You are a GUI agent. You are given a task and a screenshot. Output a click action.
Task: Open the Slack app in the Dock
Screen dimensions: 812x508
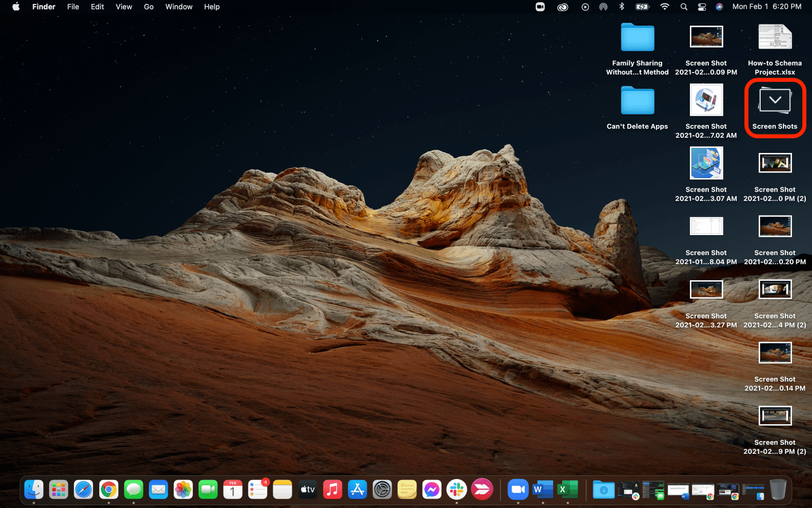(457, 490)
